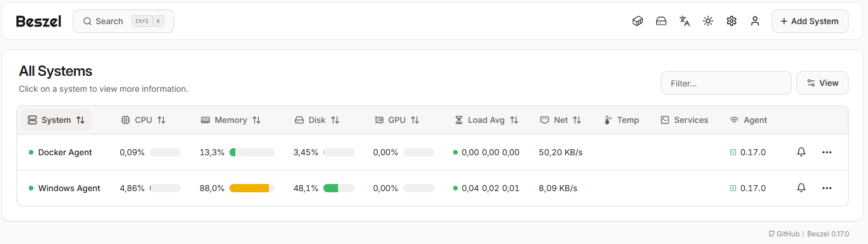Open the containers cube icon
This screenshot has height=244, width=868.
click(637, 21)
